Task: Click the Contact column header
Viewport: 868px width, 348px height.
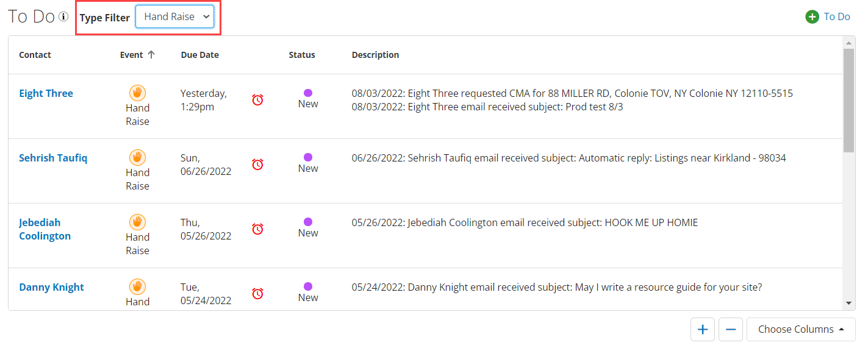Action: tap(35, 55)
